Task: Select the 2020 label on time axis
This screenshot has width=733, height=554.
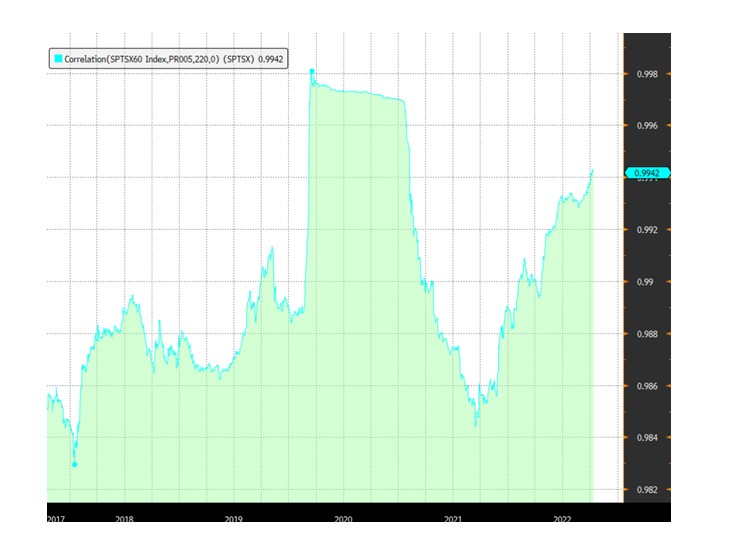Action: pyautogui.click(x=342, y=518)
